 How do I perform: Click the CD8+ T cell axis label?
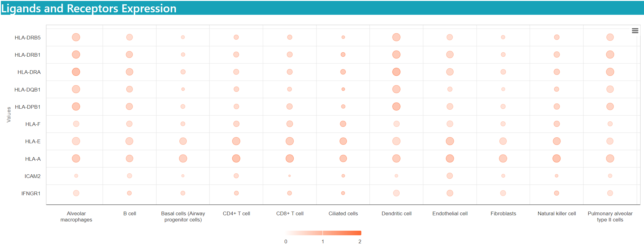[x=290, y=213]
